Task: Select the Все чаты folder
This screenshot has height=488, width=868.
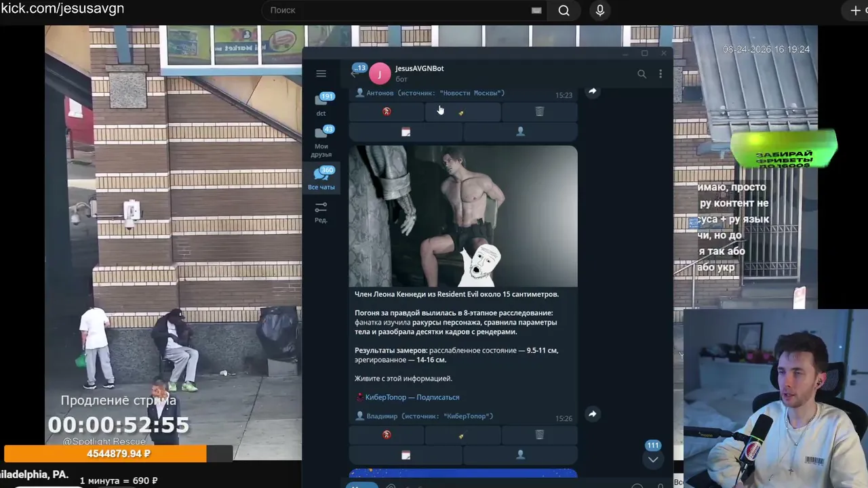Action: [x=321, y=178]
